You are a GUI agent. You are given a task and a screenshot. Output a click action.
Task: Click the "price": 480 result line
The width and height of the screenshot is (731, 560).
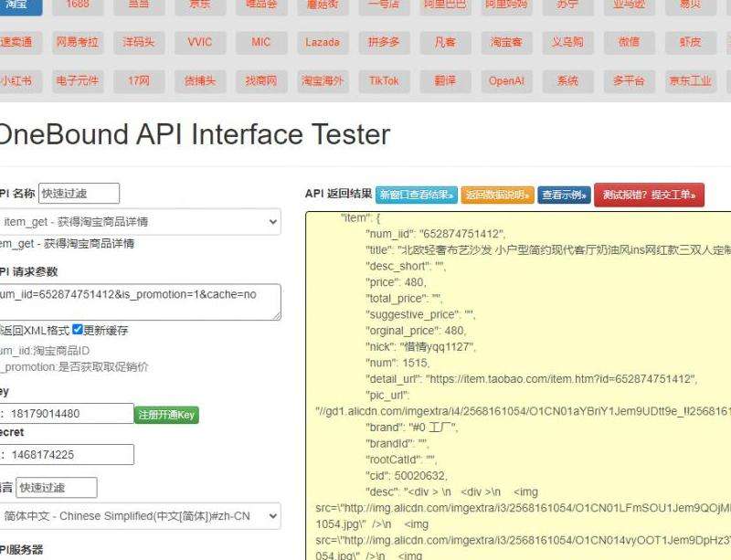point(396,282)
